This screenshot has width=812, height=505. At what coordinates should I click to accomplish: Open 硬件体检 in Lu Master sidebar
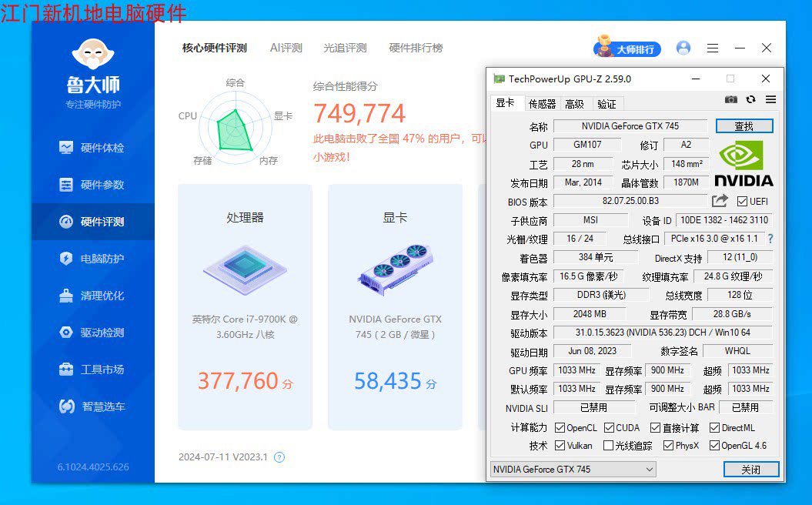click(x=92, y=148)
